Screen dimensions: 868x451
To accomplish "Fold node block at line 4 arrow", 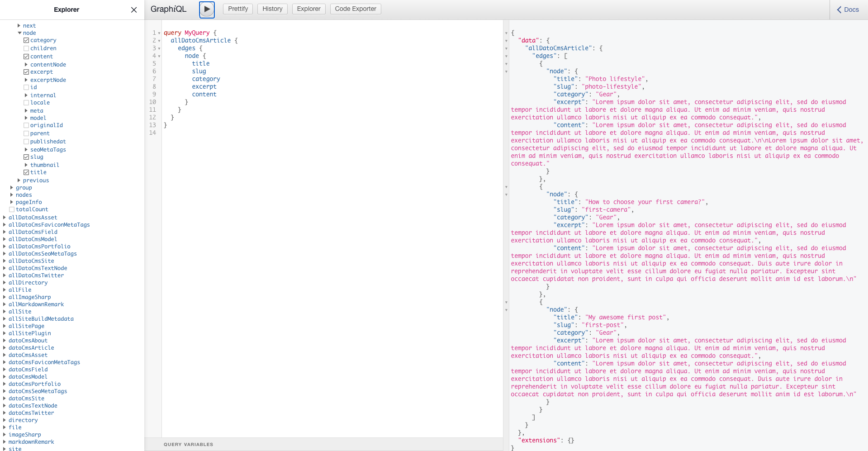I will [159, 56].
